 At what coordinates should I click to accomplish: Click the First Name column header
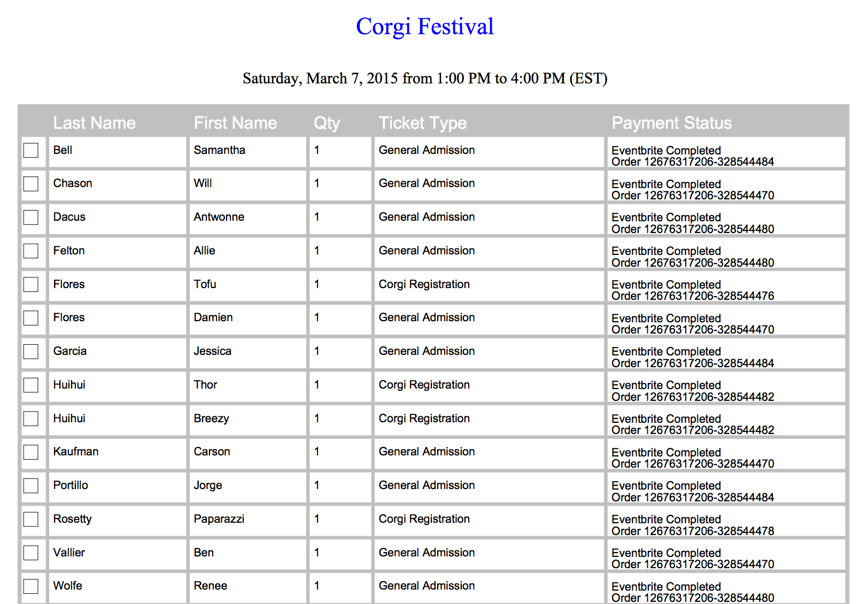pyautogui.click(x=235, y=123)
